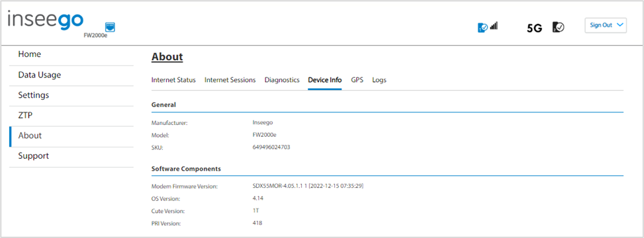Open the GPS tab
The height and width of the screenshot is (238, 644).
[357, 80]
